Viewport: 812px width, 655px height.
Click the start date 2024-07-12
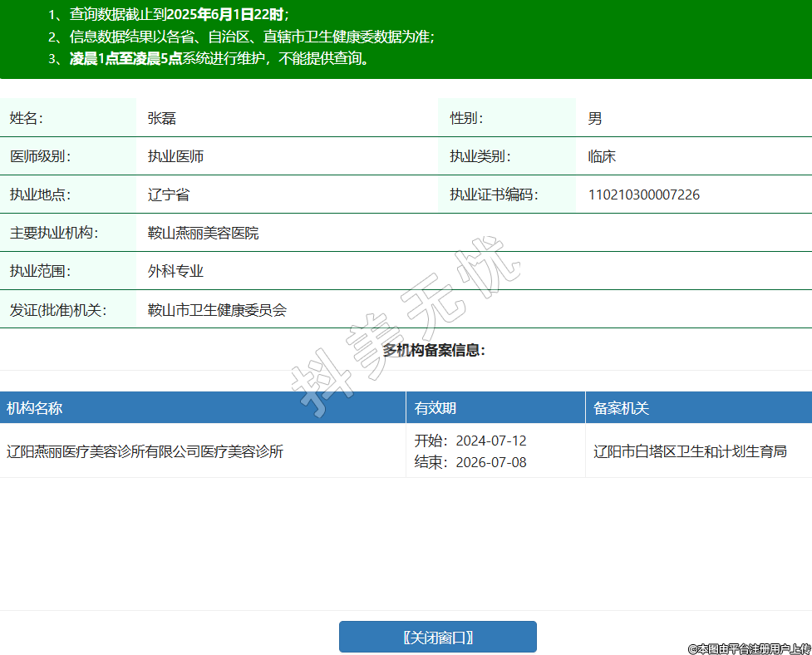pyautogui.click(x=490, y=441)
